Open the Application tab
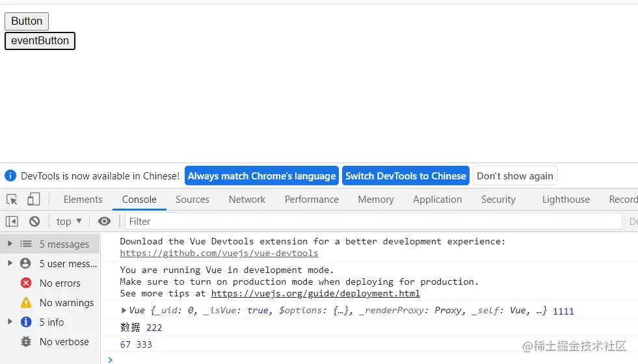The width and height of the screenshot is (638, 364). coord(438,200)
